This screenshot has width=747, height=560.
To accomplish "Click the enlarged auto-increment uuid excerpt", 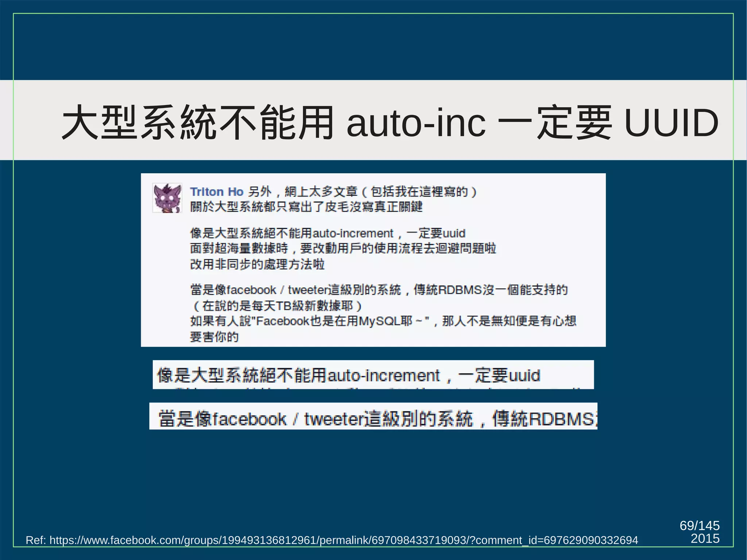I will [x=373, y=375].
